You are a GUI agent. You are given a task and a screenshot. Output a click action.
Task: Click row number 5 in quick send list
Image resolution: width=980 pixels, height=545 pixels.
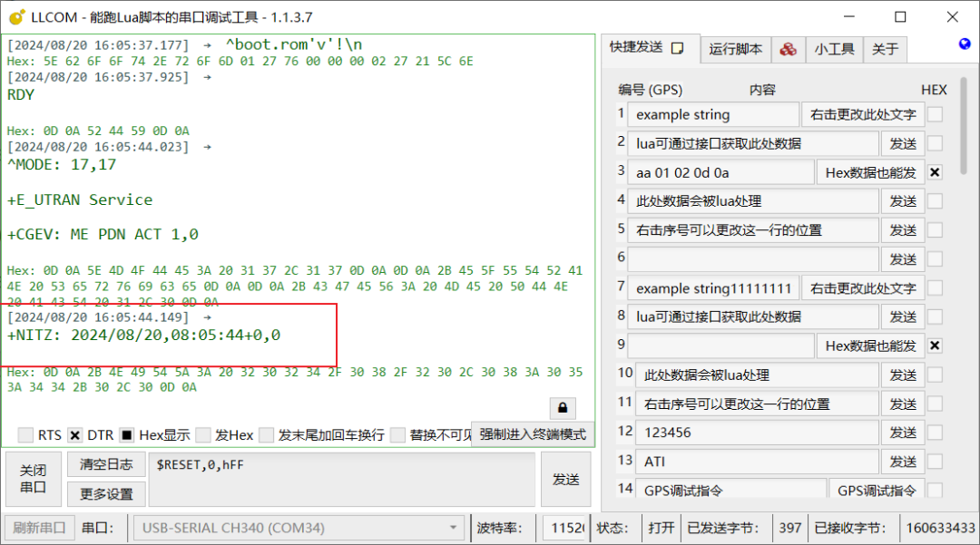click(x=621, y=229)
